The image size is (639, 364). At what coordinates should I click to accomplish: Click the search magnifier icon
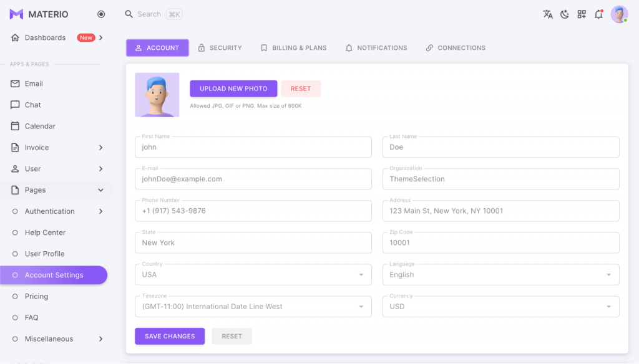129,14
